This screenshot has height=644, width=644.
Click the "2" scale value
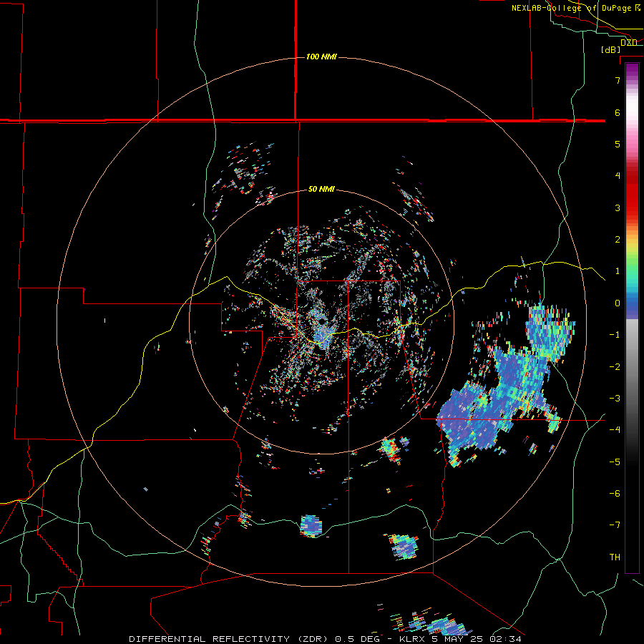618,240
